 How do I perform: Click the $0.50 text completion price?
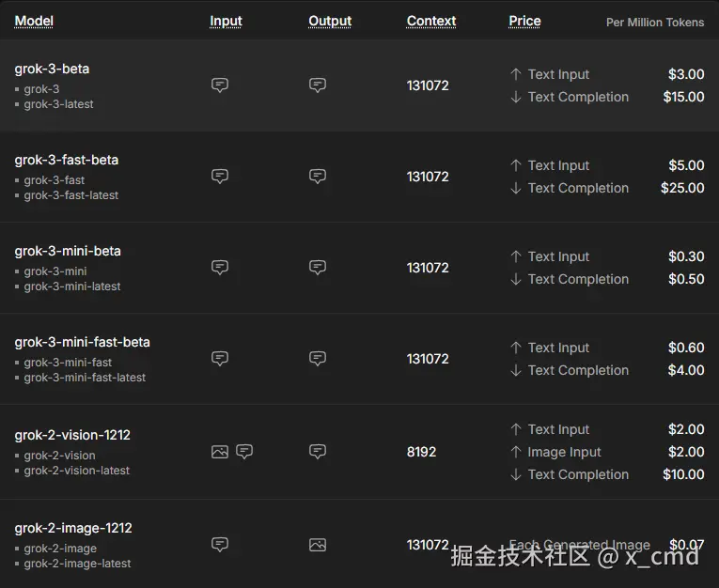(x=686, y=279)
